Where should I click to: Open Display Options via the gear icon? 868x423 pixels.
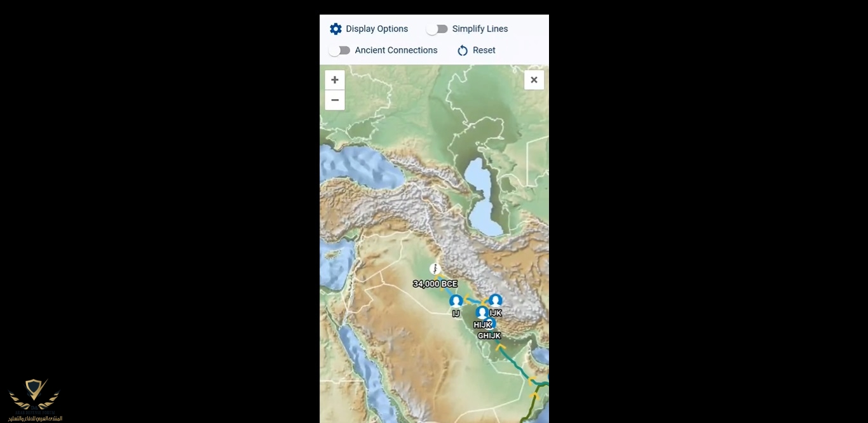[336, 29]
